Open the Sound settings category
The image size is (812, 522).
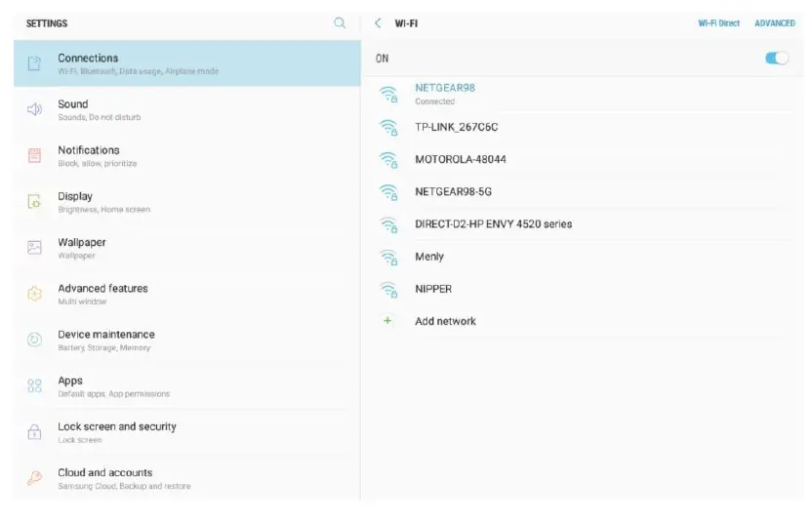coord(187,110)
